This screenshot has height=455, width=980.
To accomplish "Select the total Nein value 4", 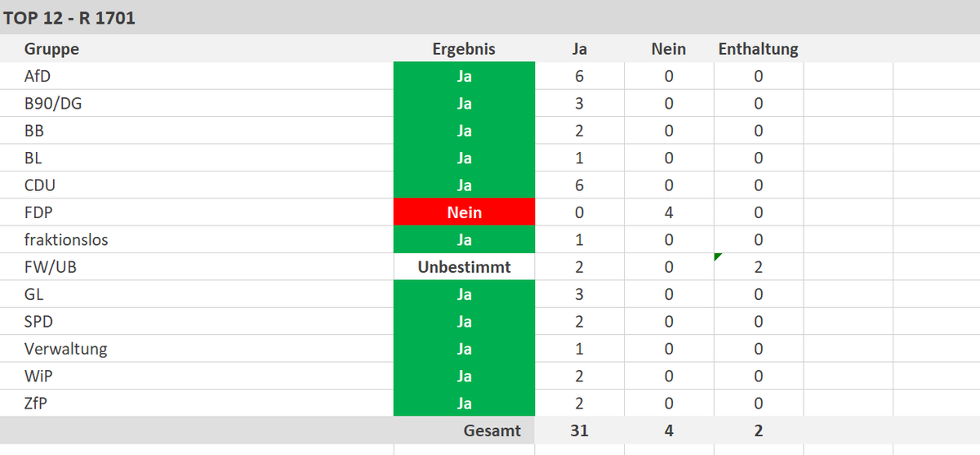I will (669, 430).
